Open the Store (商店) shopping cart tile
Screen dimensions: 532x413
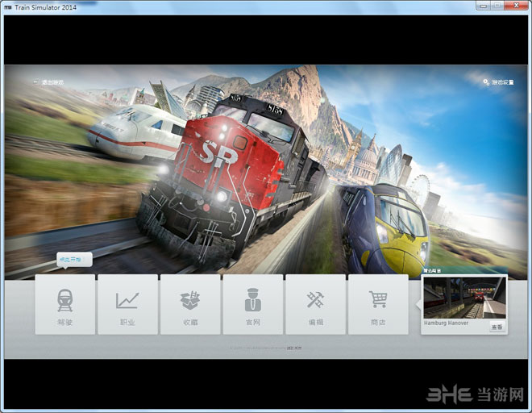[x=378, y=305]
